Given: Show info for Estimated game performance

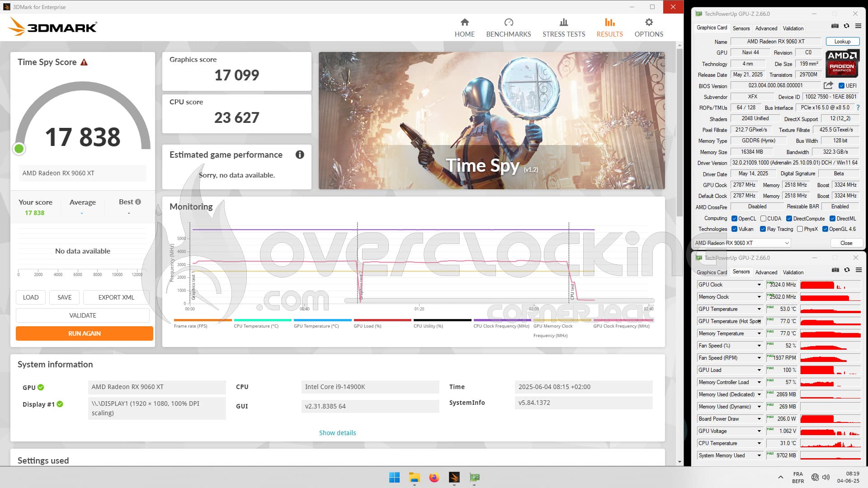Looking at the screenshot, I should (x=300, y=155).
